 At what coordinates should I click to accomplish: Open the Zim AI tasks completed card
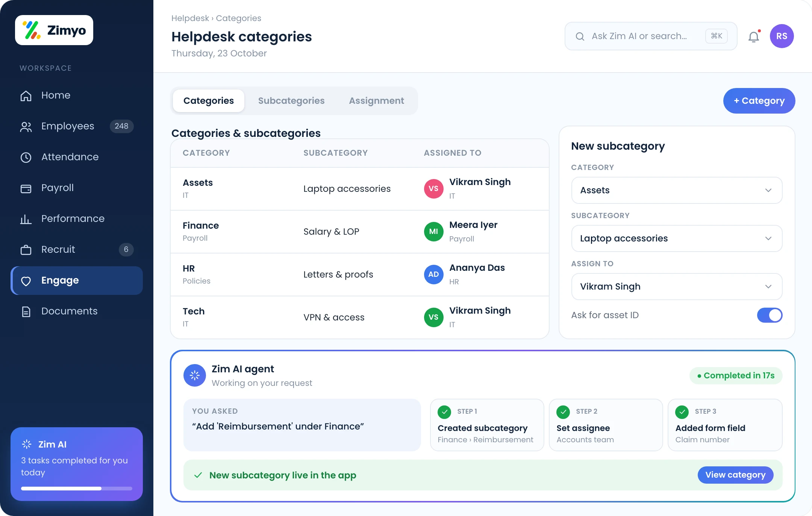tap(77, 464)
